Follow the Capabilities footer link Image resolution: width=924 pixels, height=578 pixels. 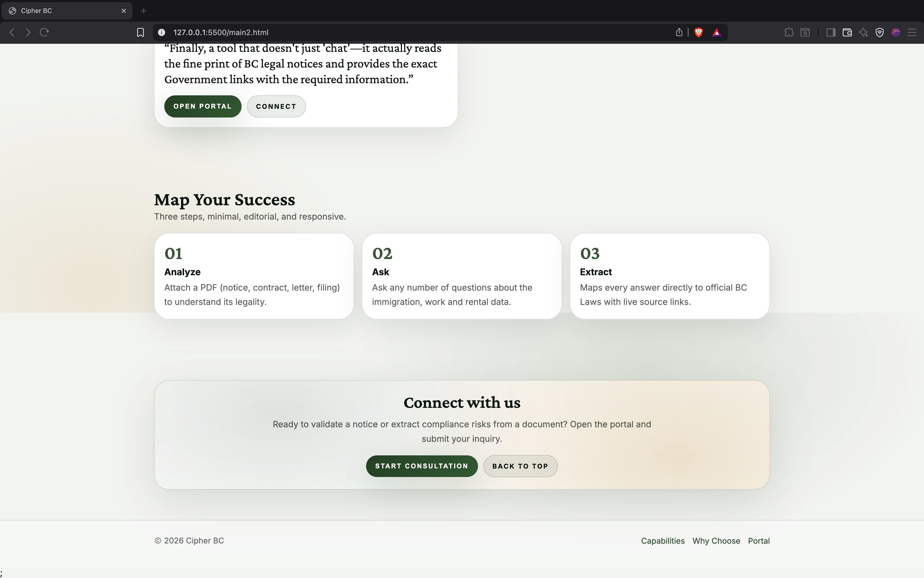(x=662, y=541)
